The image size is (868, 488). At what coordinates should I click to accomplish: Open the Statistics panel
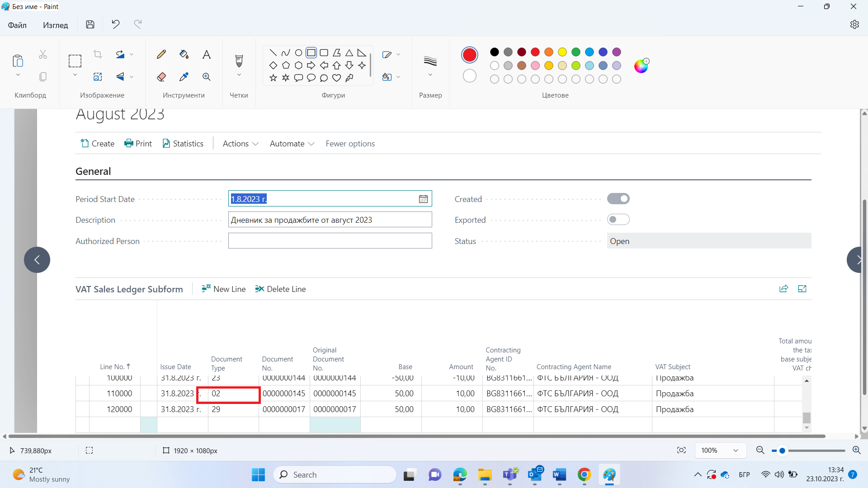tap(183, 143)
